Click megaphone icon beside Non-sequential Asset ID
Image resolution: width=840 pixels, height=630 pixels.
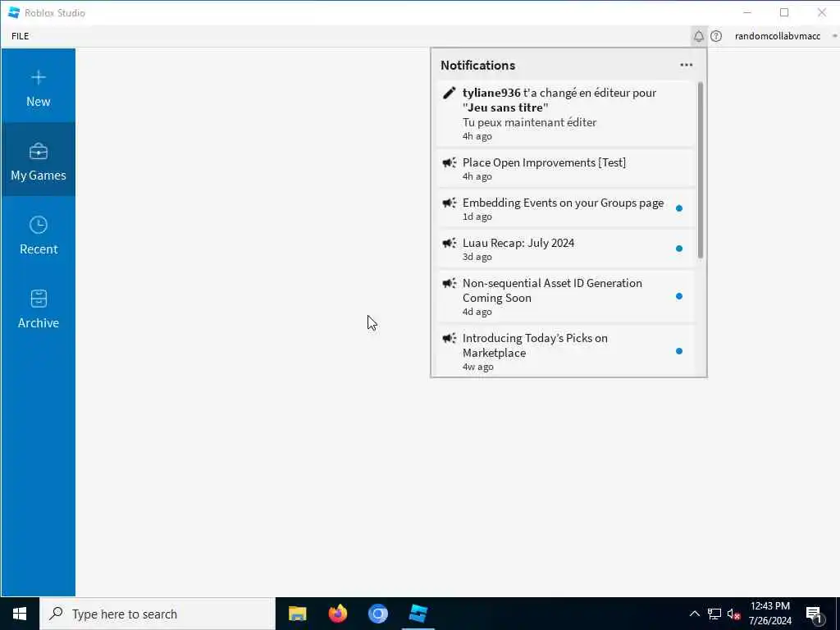[x=450, y=283]
